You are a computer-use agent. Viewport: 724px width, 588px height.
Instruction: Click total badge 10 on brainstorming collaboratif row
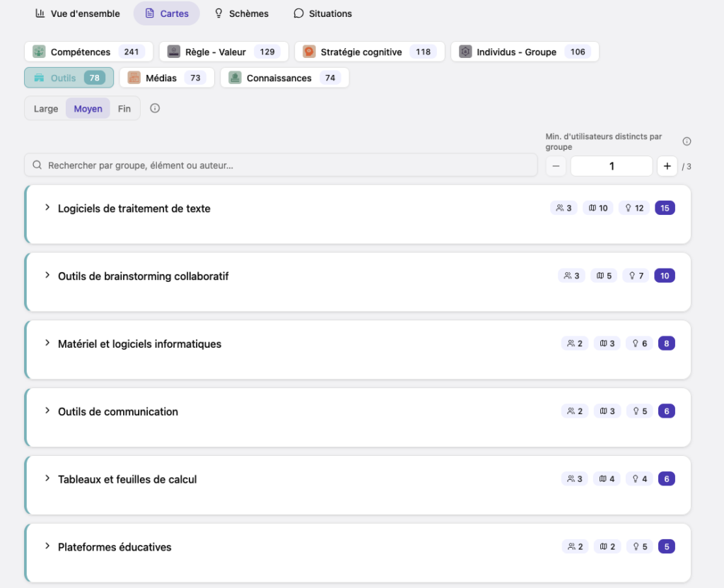[x=665, y=276]
